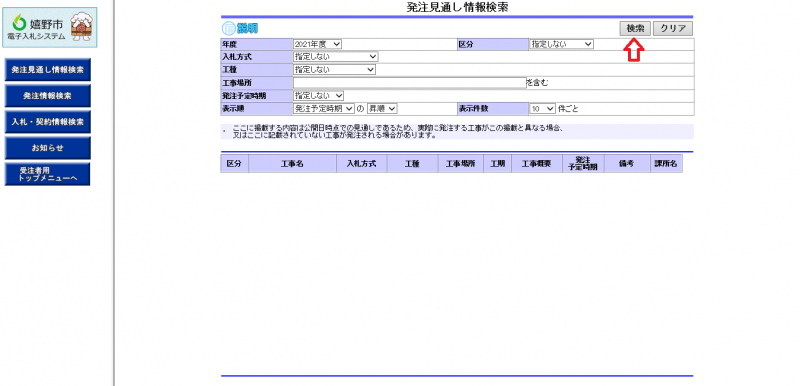Click the 工事名 column header
This screenshot has width=800, height=386.
(x=292, y=164)
